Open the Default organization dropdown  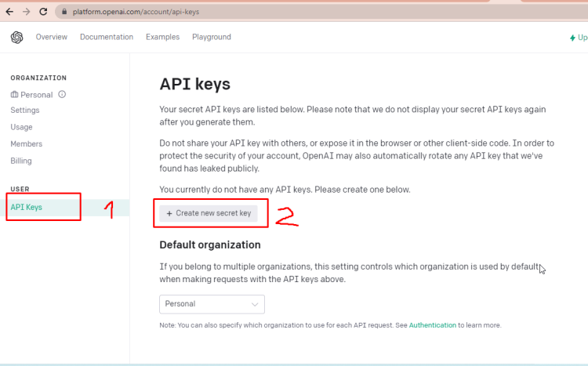coord(212,304)
